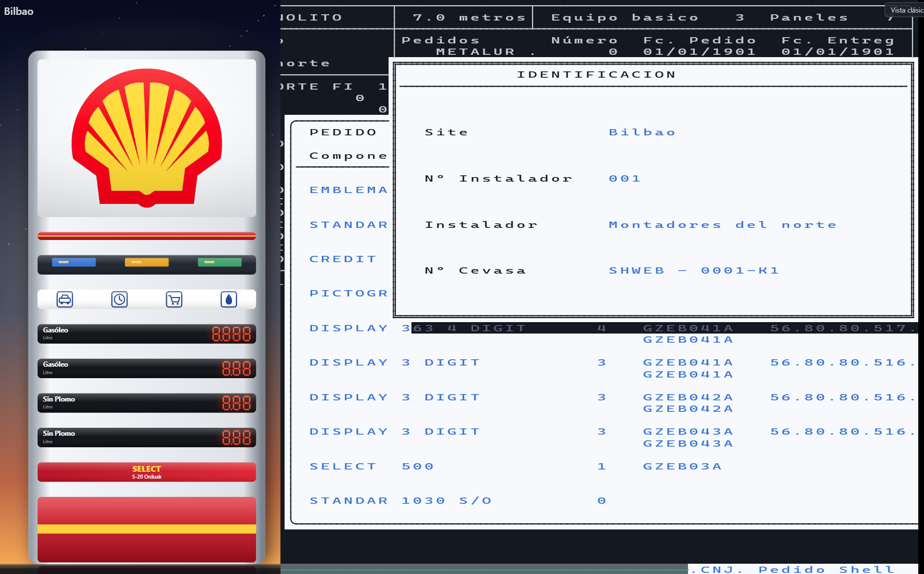Screen dimensions: 924x574
Task: Select the EMBLEMA component row
Action: click(x=349, y=190)
